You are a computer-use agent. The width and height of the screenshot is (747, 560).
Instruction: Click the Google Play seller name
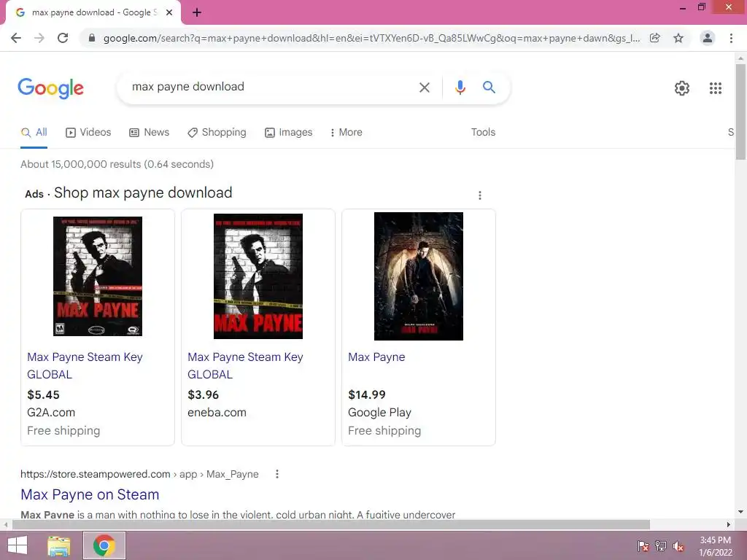point(379,413)
